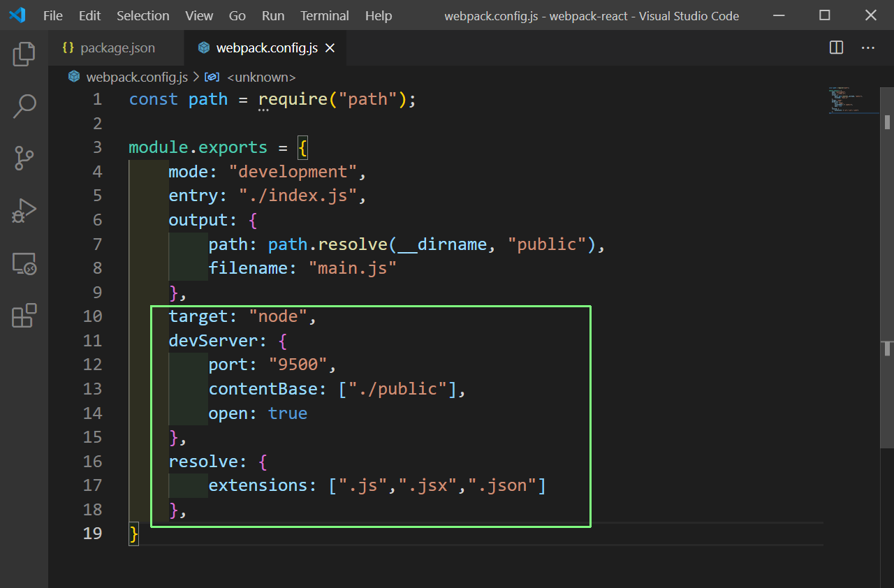Select the webpack.config.js editor tab

266,48
